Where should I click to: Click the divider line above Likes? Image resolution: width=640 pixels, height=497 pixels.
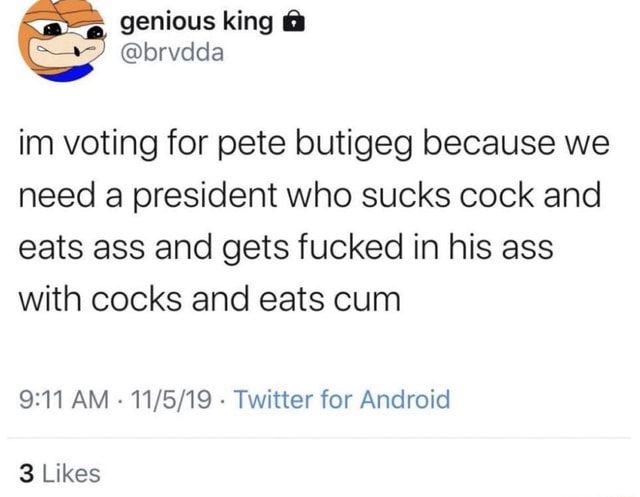click(x=320, y=438)
